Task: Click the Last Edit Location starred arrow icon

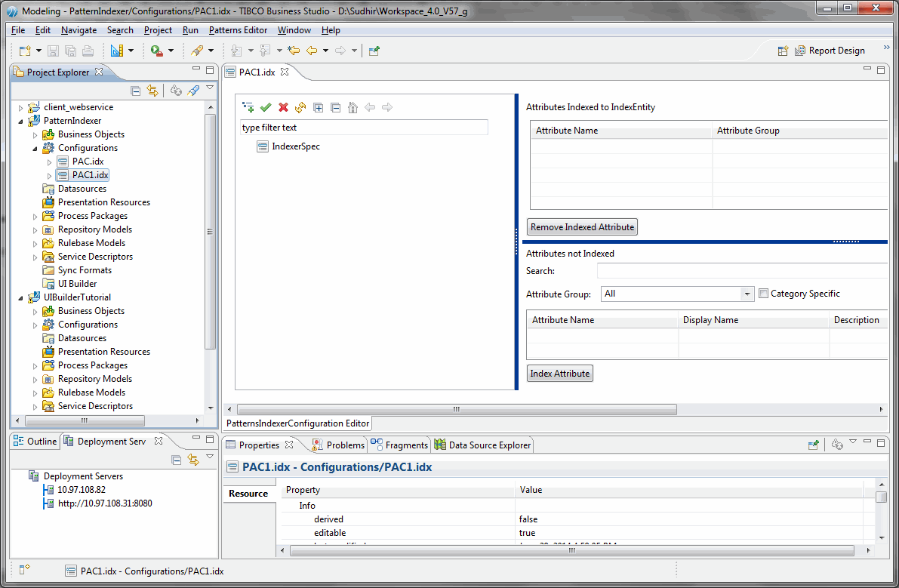Action: click(x=294, y=51)
